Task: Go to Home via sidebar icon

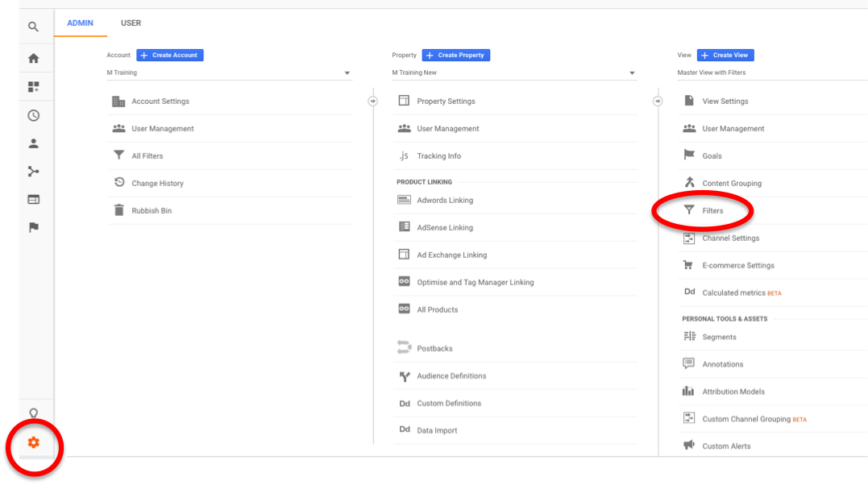Action: (33, 58)
